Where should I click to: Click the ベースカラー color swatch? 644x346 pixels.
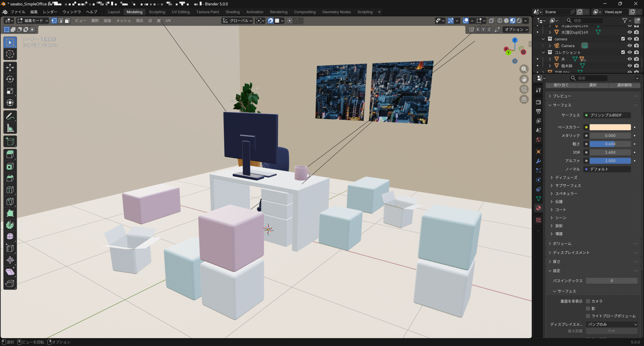pyautogui.click(x=610, y=127)
